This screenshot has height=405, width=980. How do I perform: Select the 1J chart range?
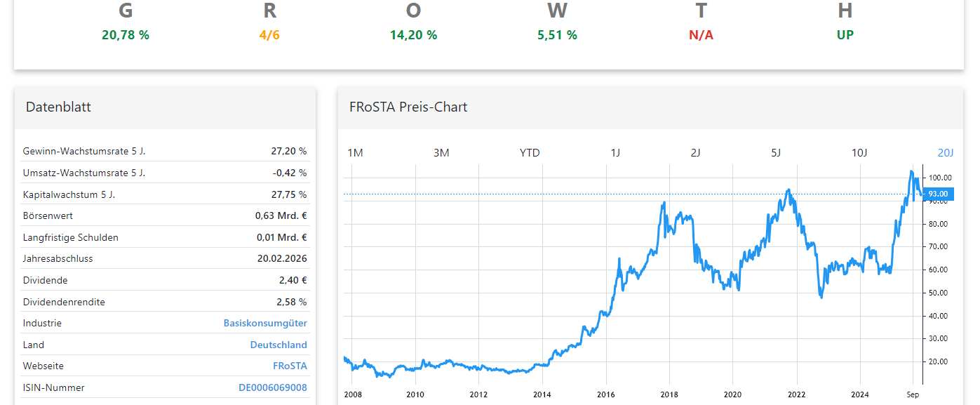[616, 152]
